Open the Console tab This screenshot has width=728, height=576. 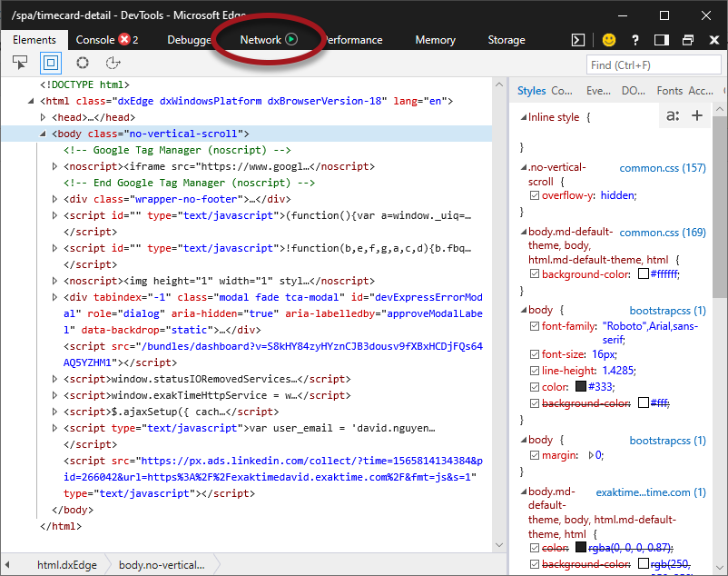coord(95,40)
